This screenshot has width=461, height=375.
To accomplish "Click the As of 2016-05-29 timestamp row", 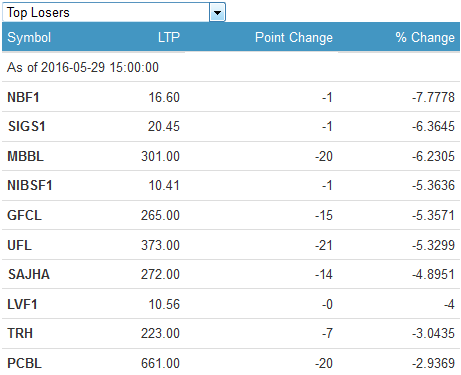I will [x=231, y=67].
